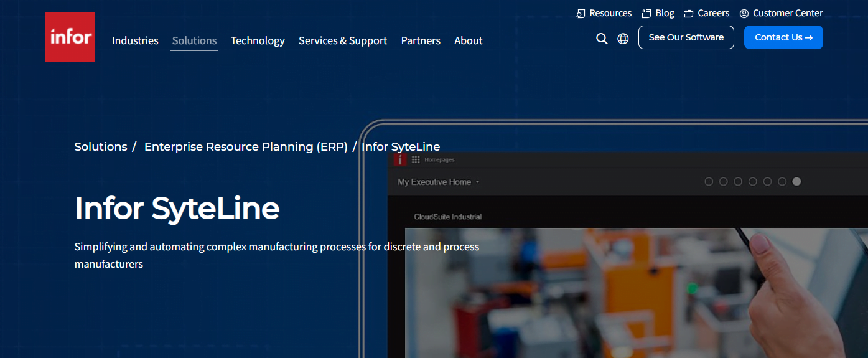
Task: Select the fifth page indicator dot
Action: click(x=767, y=182)
